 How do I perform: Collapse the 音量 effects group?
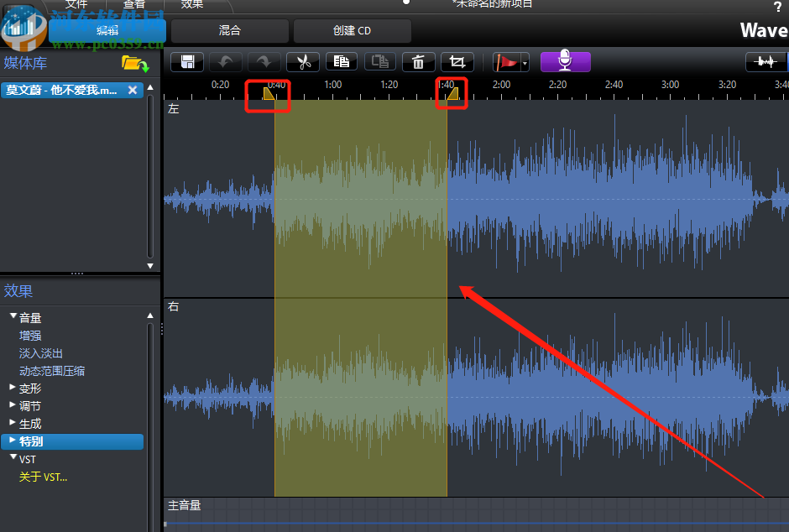coord(13,316)
